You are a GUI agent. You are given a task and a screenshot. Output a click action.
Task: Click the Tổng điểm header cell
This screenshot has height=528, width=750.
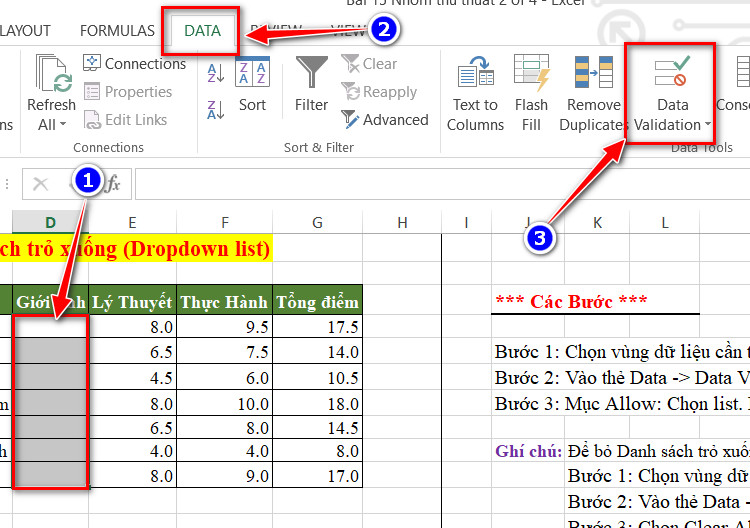click(x=318, y=302)
